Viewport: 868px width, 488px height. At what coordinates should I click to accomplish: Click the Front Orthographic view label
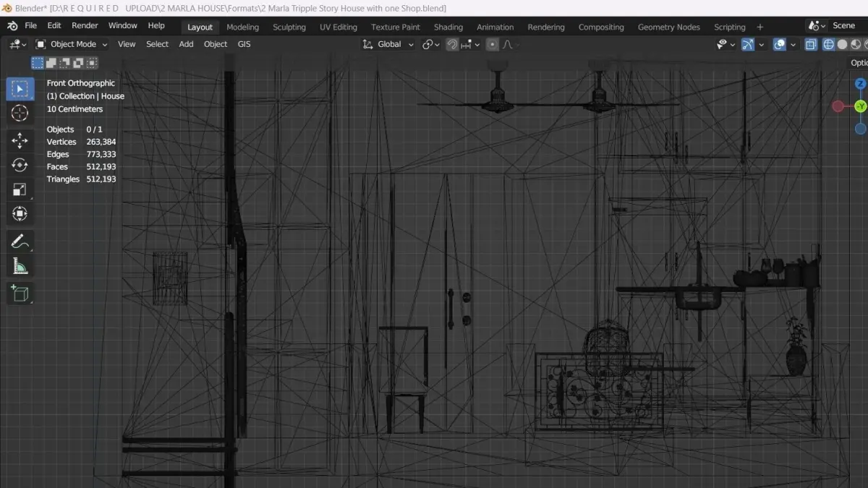click(81, 83)
